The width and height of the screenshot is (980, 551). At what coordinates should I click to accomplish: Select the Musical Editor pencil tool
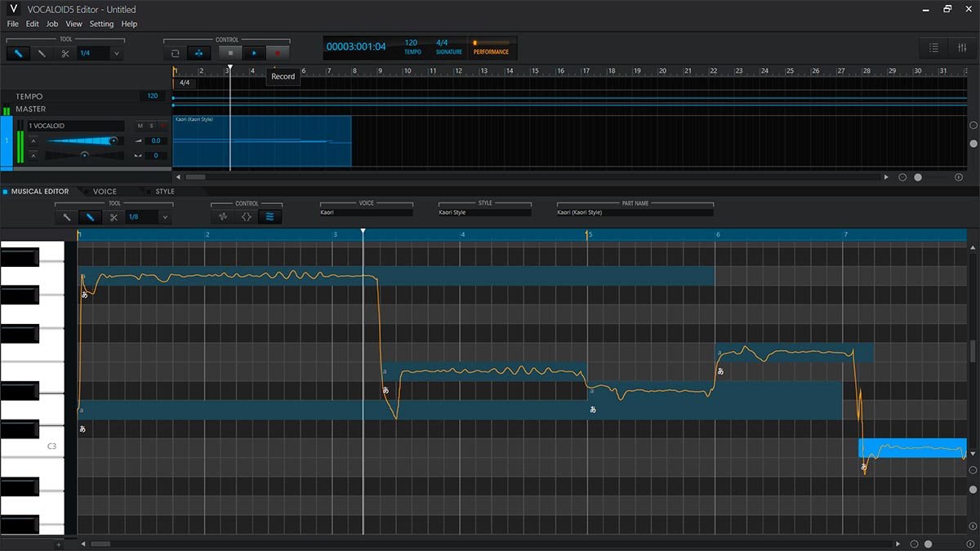91,217
